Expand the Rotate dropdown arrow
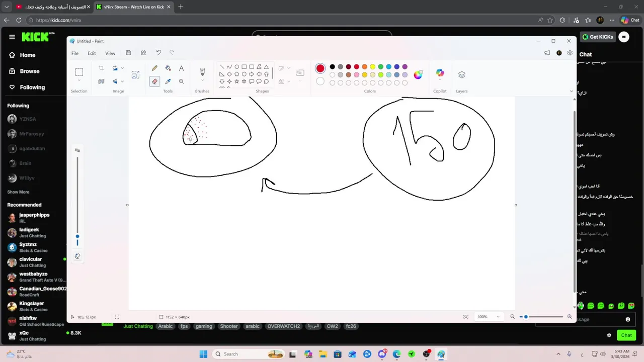 [x=122, y=68]
